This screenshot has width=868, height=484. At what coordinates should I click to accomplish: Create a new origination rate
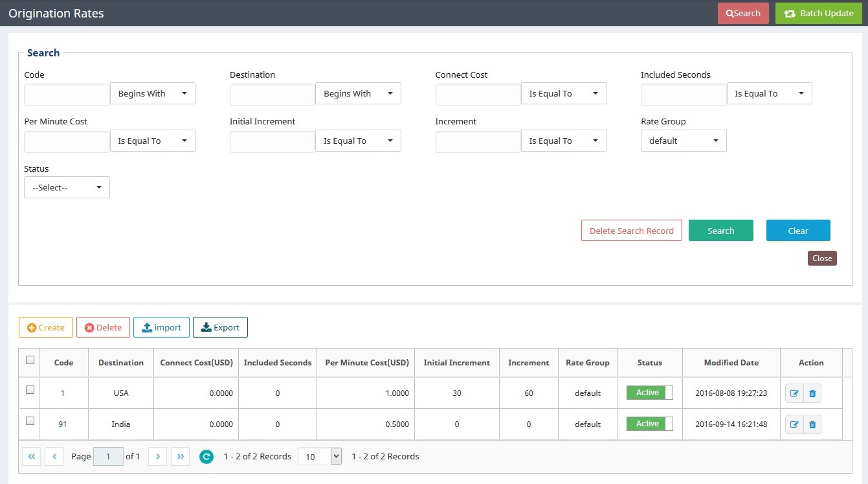tap(46, 327)
